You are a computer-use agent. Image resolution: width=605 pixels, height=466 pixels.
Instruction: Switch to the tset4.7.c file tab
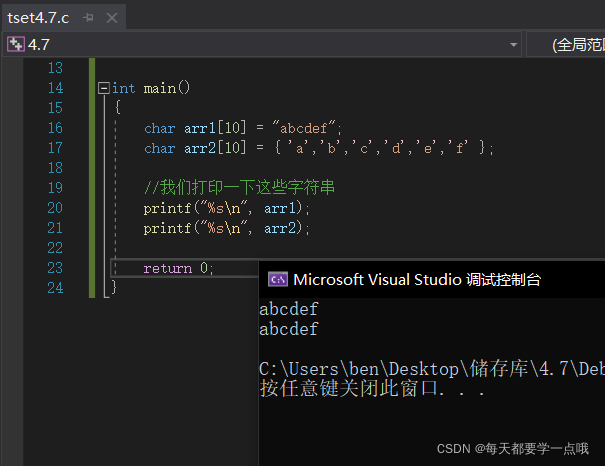click(38, 18)
